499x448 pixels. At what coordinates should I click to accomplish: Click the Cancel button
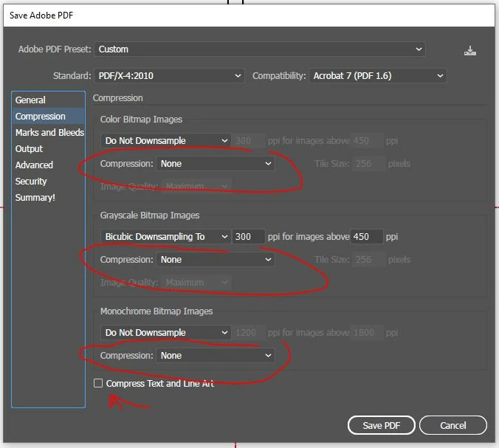pos(452,425)
